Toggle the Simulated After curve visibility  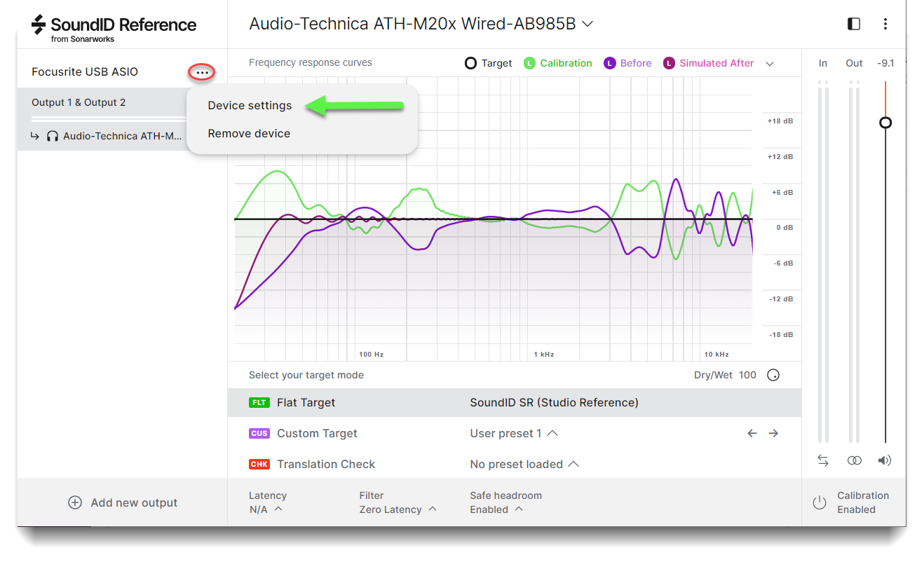(709, 63)
